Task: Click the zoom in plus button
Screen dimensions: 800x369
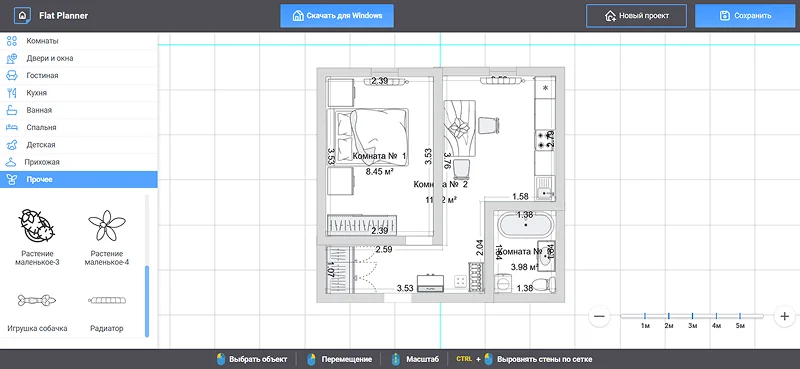Action: (785, 316)
